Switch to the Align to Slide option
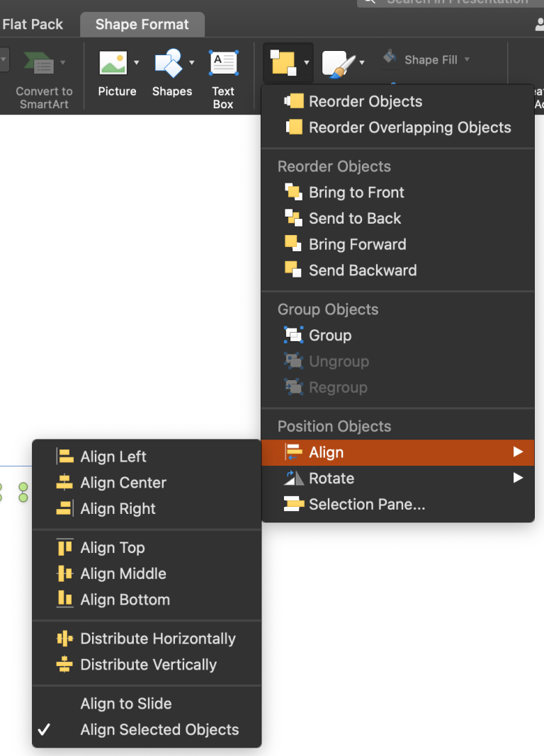Screen dimensions: 544x756 126,704
